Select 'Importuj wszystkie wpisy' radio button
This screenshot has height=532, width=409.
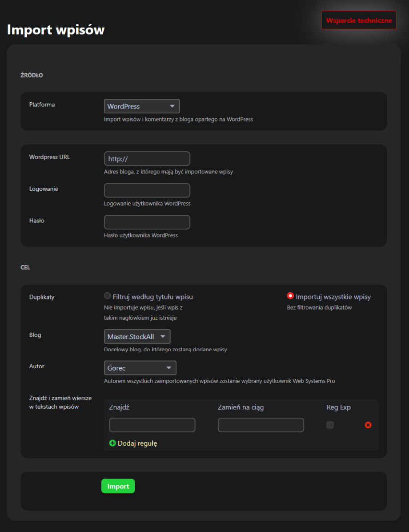(290, 296)
